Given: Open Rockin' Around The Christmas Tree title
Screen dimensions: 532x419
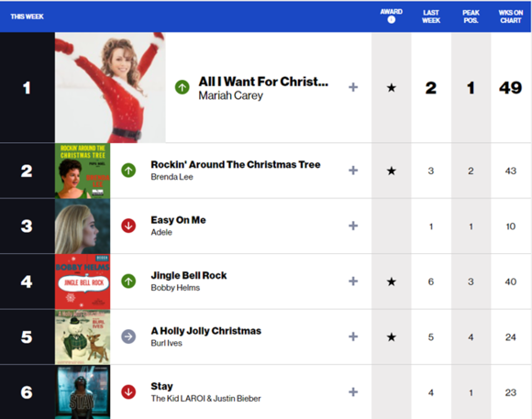Looking at the screenshot, I should click(236, 164).
